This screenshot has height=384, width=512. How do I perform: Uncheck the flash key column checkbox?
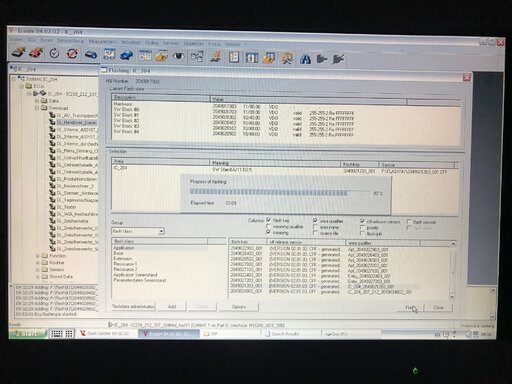pos(269,220)
